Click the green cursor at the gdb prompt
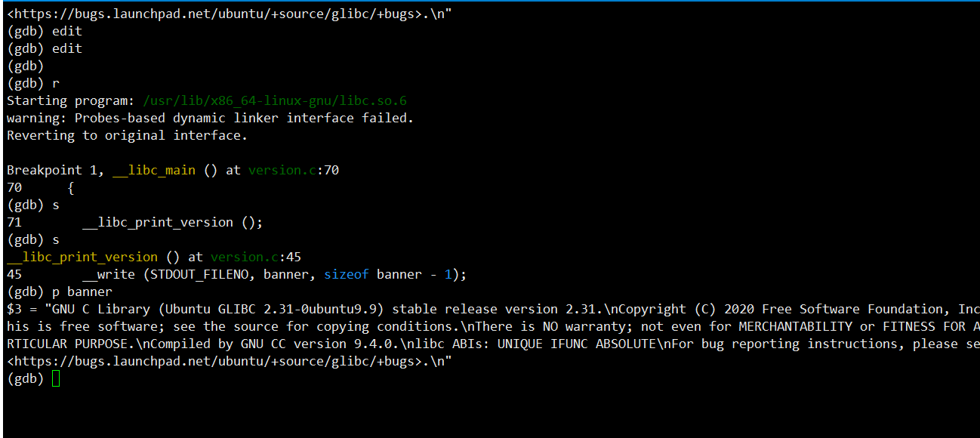 coord(56,379)
